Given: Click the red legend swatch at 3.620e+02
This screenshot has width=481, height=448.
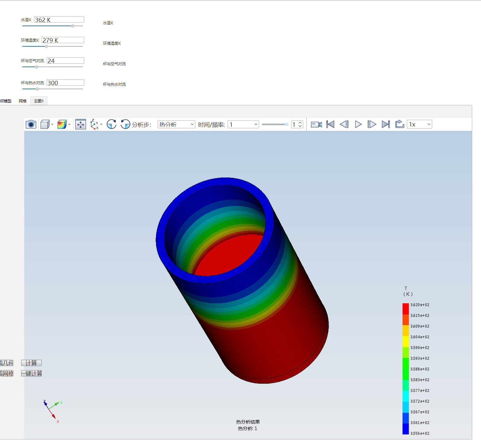Looking at the screenshot, I should (406, 309).
